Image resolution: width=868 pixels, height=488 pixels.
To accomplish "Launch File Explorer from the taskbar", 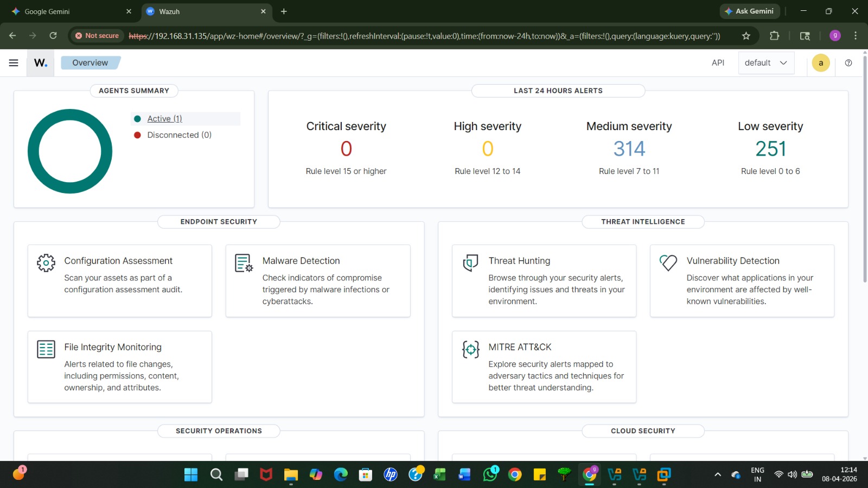I will click(291, 475).
